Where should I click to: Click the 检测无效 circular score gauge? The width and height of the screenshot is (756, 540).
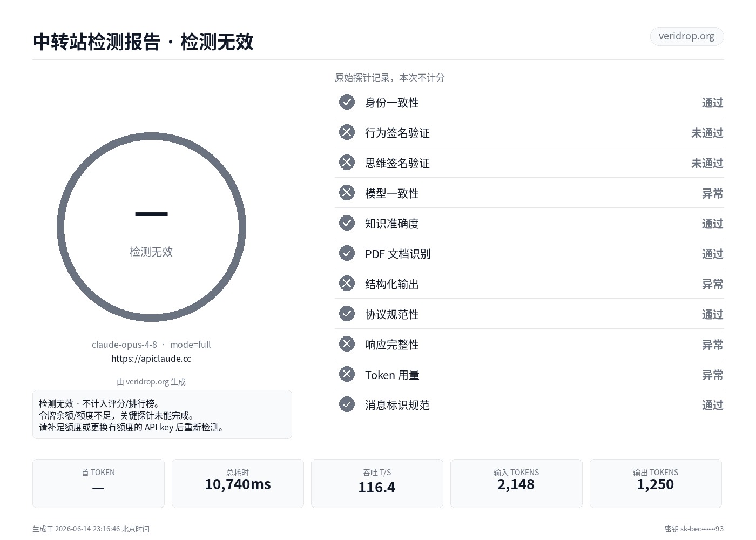pyautogui.click(x=151, y=227)
